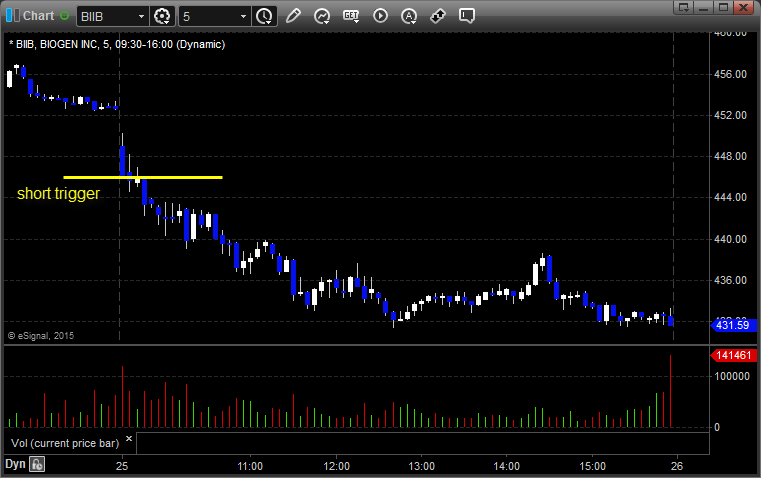Toggle the green status circle next to Chart

(64, 16)
